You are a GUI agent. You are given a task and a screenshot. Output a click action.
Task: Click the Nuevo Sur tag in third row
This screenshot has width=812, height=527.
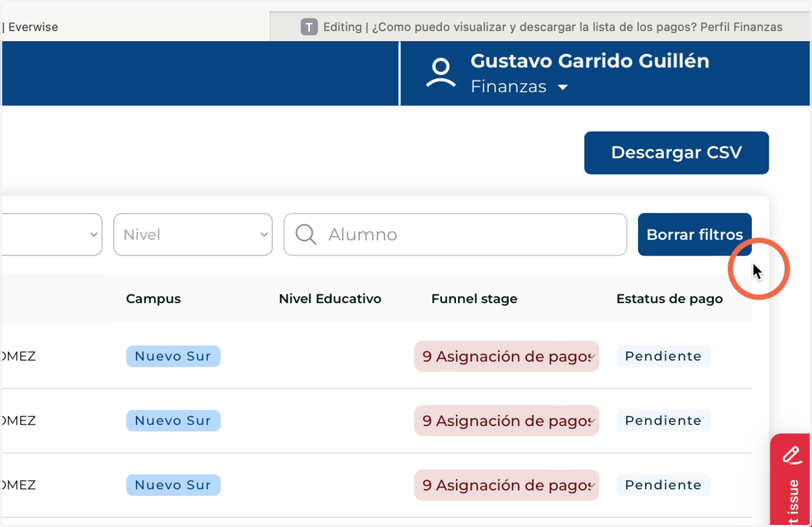coord(173,485)
